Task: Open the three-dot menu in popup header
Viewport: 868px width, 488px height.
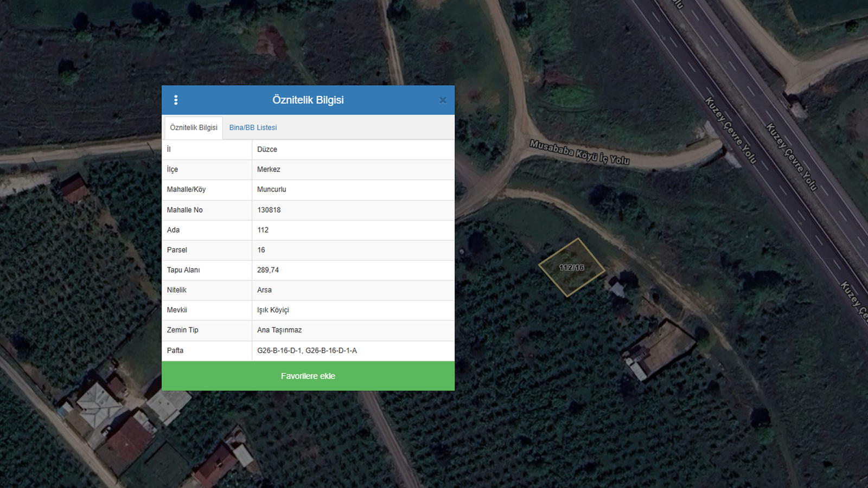Action: click(x=176, y=100)
